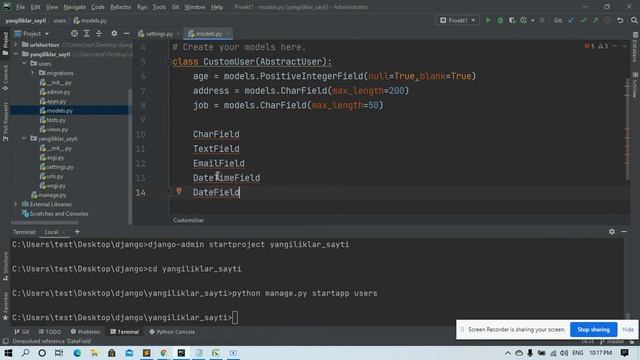The width and height of the screenshot is (640, 360).
Task: Select manage.py in the project tree
Action: (x=52, y=195)
